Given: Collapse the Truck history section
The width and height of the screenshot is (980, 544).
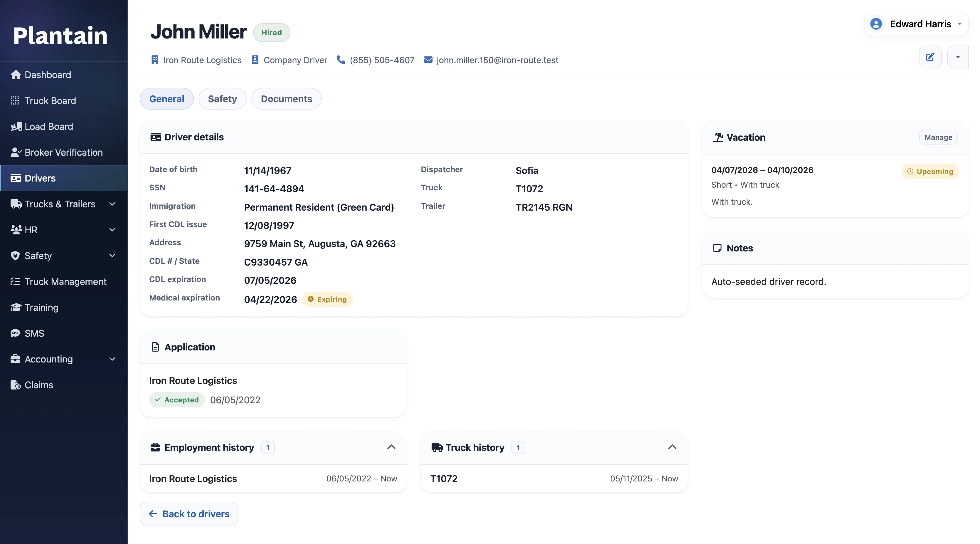Looking at the screenshot, I should point(672,447).
